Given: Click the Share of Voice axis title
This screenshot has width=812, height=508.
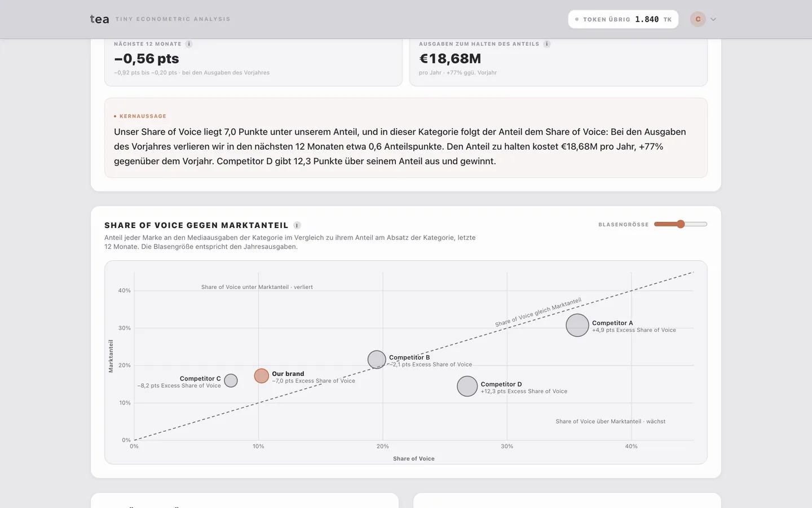Looking at the screenshot, I should coord(414,459).
